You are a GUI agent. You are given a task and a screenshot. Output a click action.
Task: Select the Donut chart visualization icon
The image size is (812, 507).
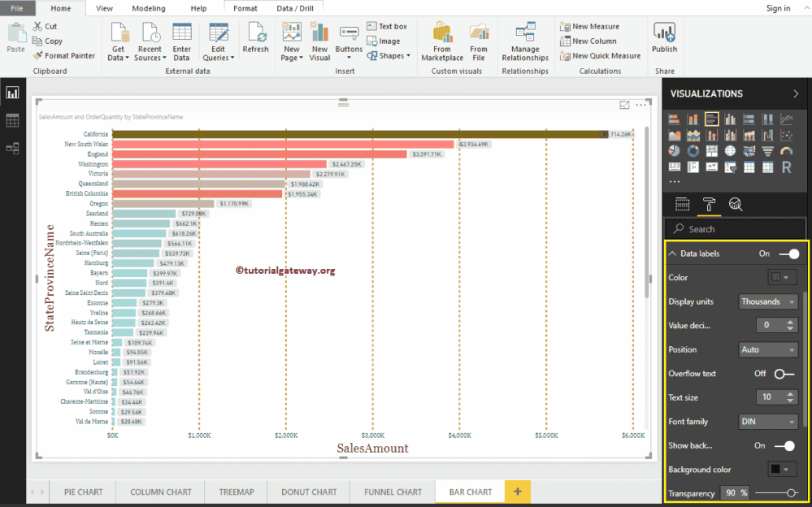(x=693, y=151)
